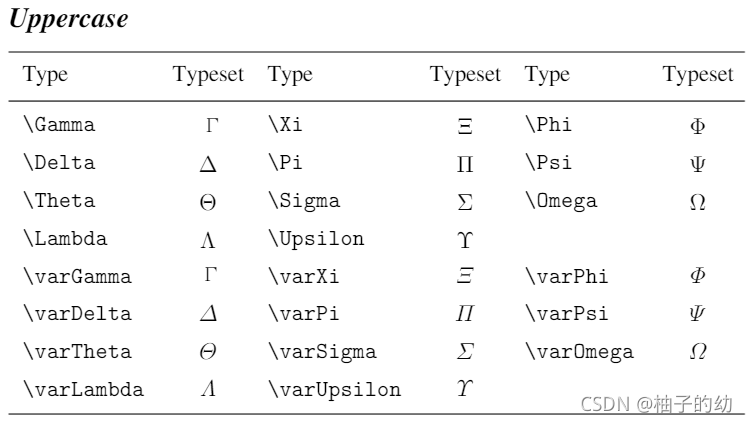Image resolution: width=747 pixels, height=422 pixels.
Task: Select the \Psi command text
Action: pos(548,162)
